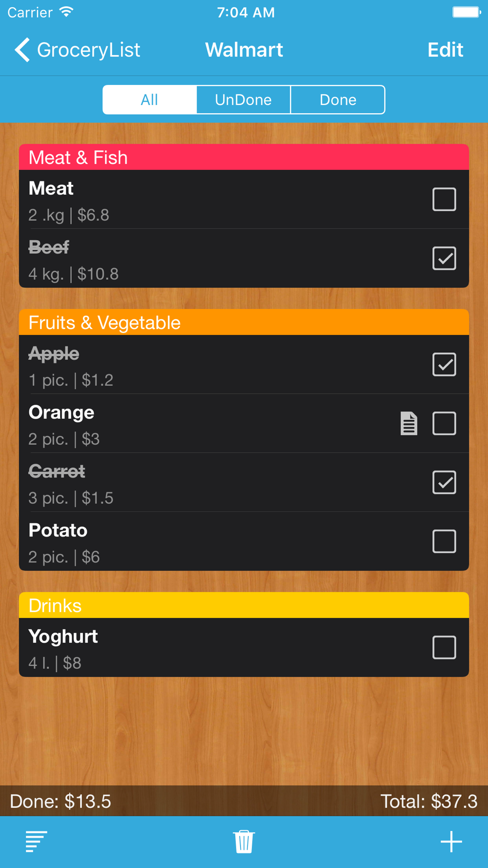The image size is (488, 868).
Task: Tap the sort list icon
Action: 37,841
